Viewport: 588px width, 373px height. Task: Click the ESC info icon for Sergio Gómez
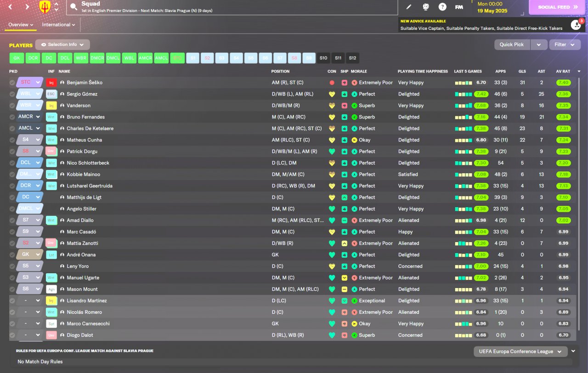point(51,94)
